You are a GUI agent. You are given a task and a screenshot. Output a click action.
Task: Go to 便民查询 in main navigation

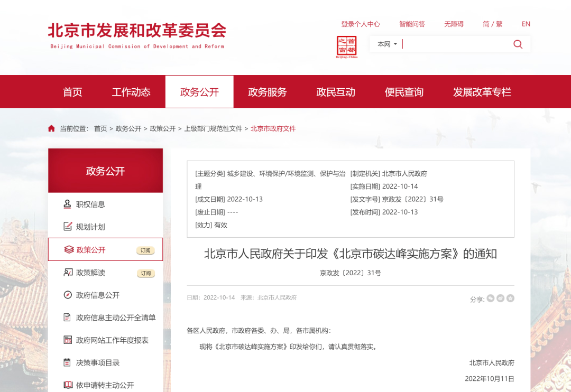click(404, 92)
